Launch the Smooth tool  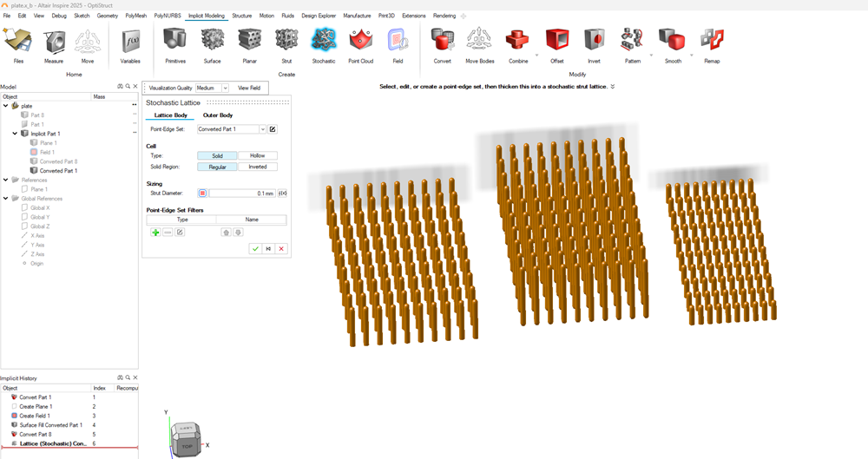pyautogui.click(x=672, y=40)
